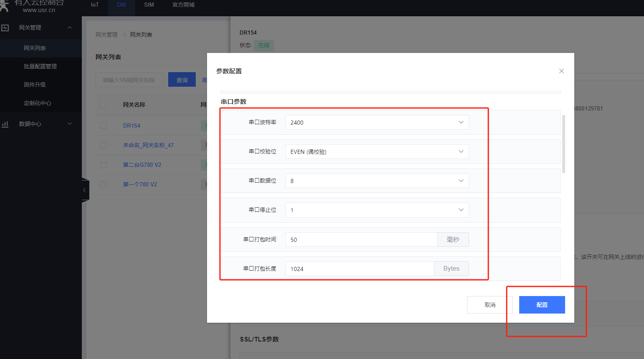Click the 串口打包时间 input field
The width and height of the screenshot is (644, 359).
point(361,240)
